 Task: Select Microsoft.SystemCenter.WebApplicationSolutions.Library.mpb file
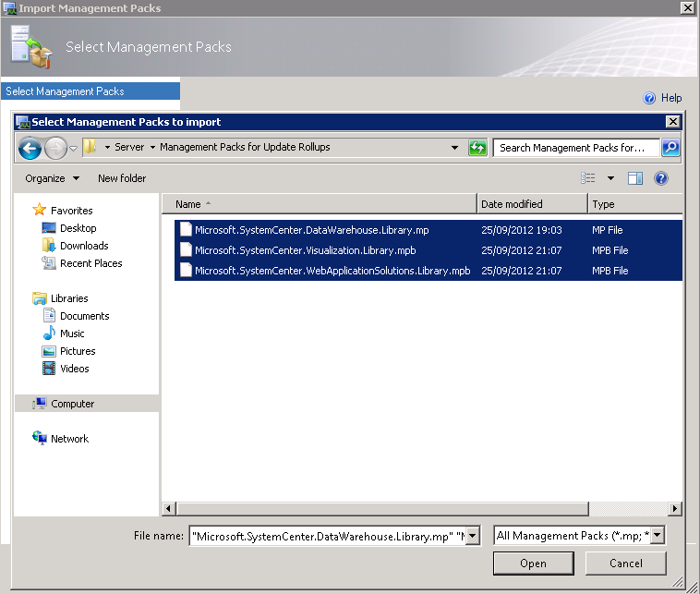pyautogui.click(x=332, y=271)
